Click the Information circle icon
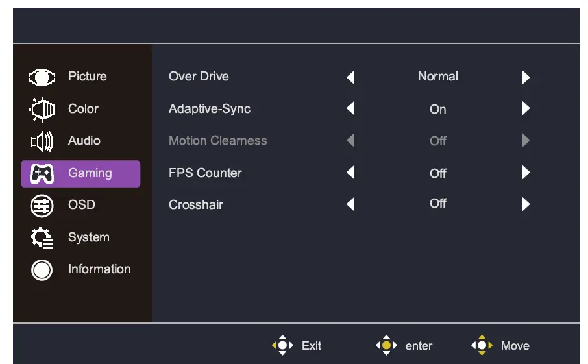Image resolution: width=588 pixels, height=364 pixels. (x=42, y=271)
